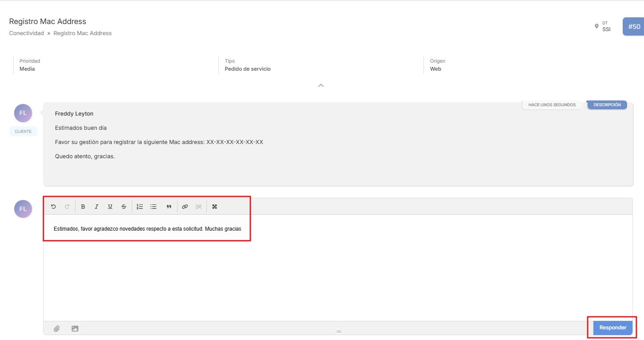Expand the editor to fullscreen
Viewport: 644px width, 340px height.
(x=215, y=207)
